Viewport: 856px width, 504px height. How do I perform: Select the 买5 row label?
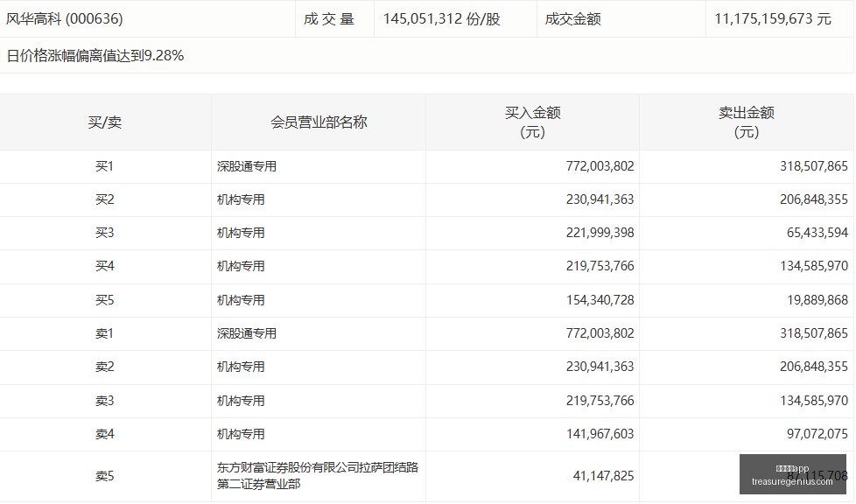[x=105, y=300]
